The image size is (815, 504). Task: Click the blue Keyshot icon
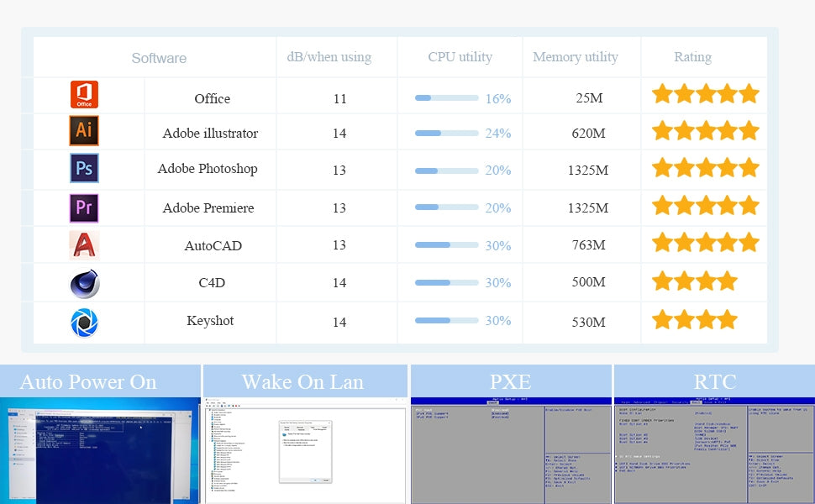click(84, 323)
